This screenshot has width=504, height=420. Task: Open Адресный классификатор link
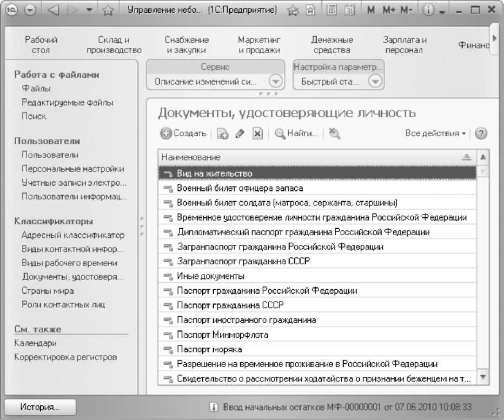coord(73,235)
